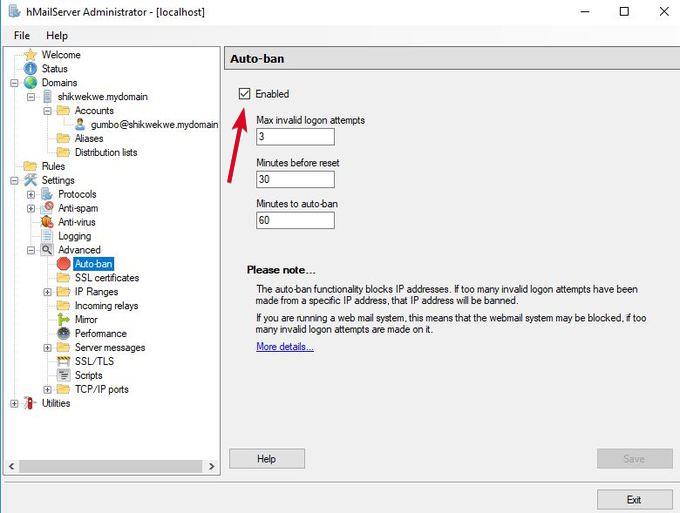Click the shikwekwe.mydomain server icon
The height and width of the screenshot is (513, 680).
[x=47, y=96]
